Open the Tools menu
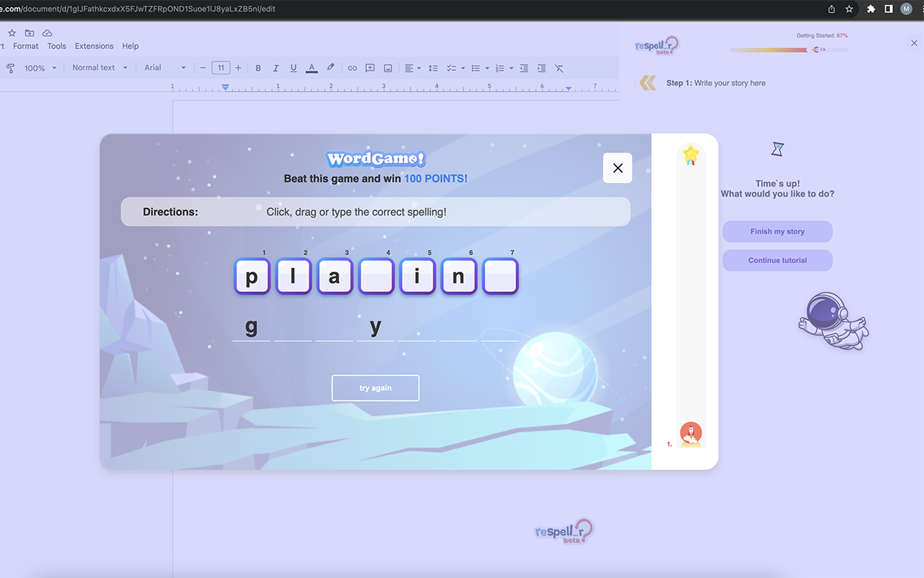The image size is (924, 578). point(56,46)
